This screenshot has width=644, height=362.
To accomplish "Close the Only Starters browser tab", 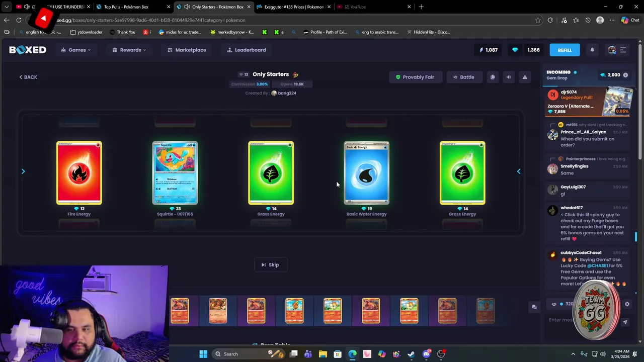I will (x=249, y=7).
